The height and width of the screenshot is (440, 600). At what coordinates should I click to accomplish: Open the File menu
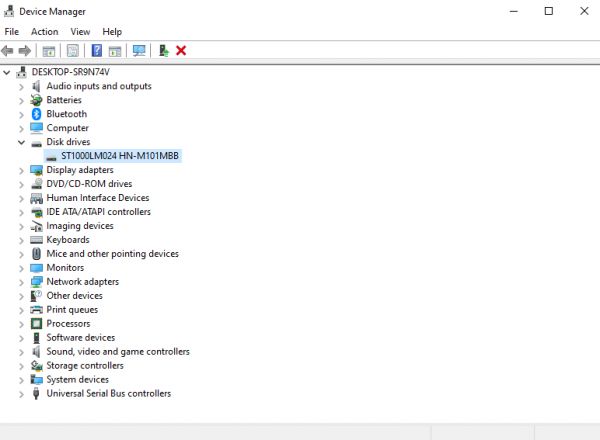click(12, 32)
